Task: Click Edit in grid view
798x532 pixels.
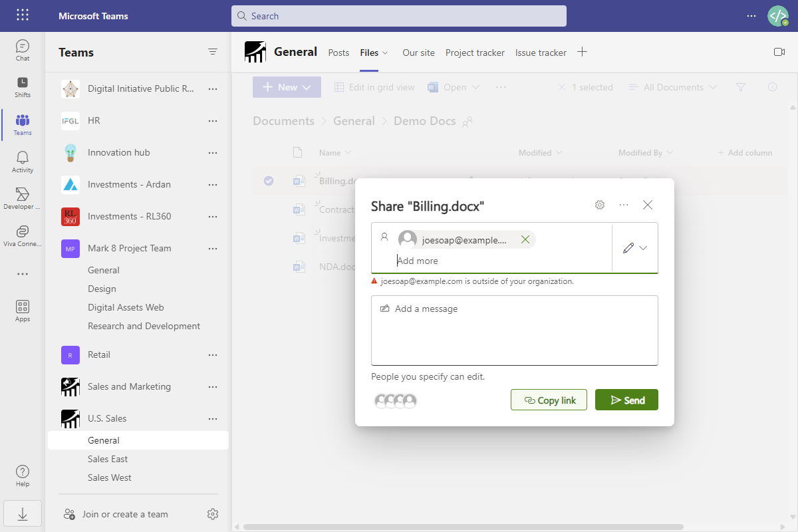Action: pyautogui.click(x=374, y=87)
